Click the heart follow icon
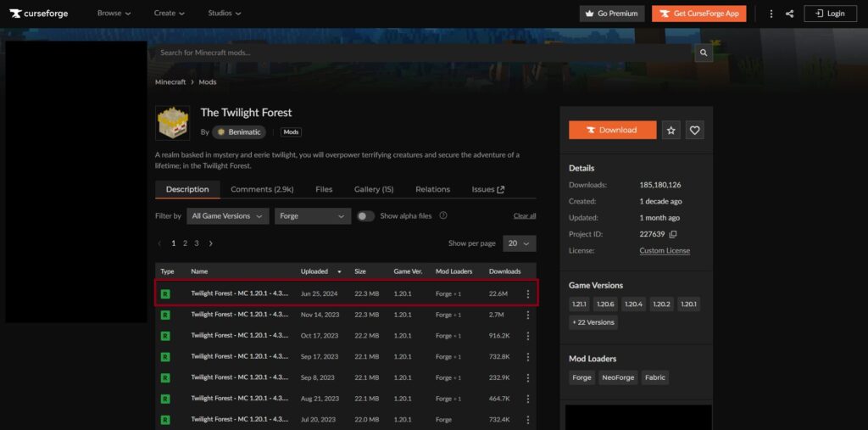Viewport: 868px width, 430px height. pyautogui.click(x=694, y=130)
